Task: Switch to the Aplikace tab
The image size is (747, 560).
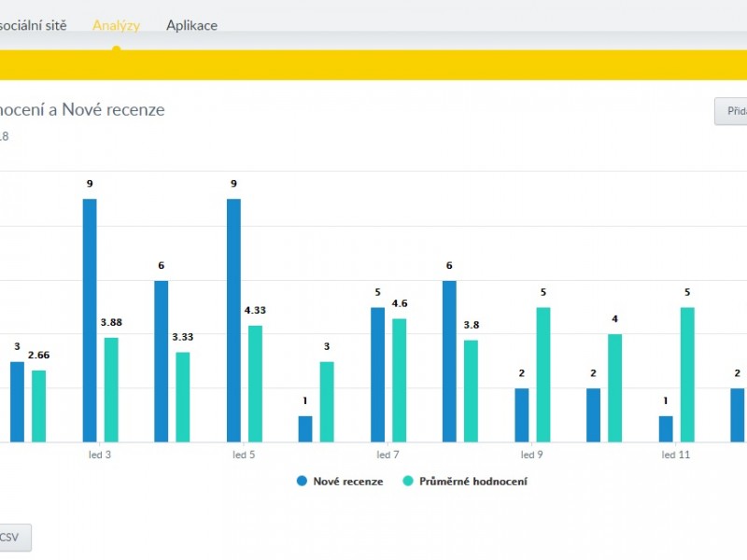Action: pos(191,25)
